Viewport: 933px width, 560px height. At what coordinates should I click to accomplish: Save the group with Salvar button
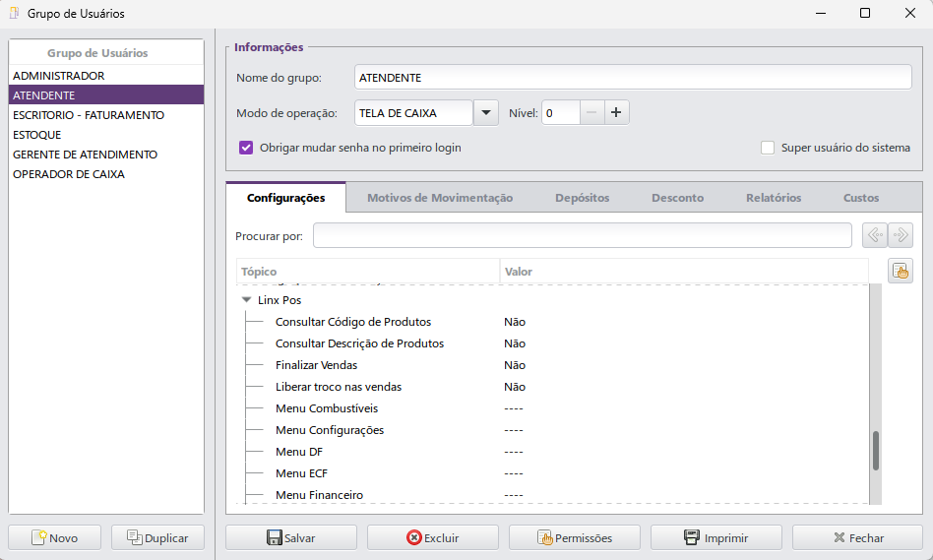291,538
